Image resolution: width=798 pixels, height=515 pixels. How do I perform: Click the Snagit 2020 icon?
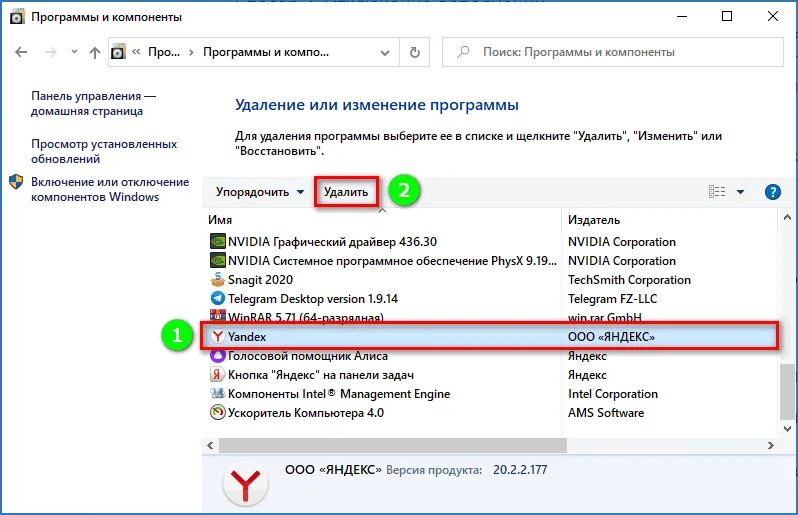click(x=218, y=279)
